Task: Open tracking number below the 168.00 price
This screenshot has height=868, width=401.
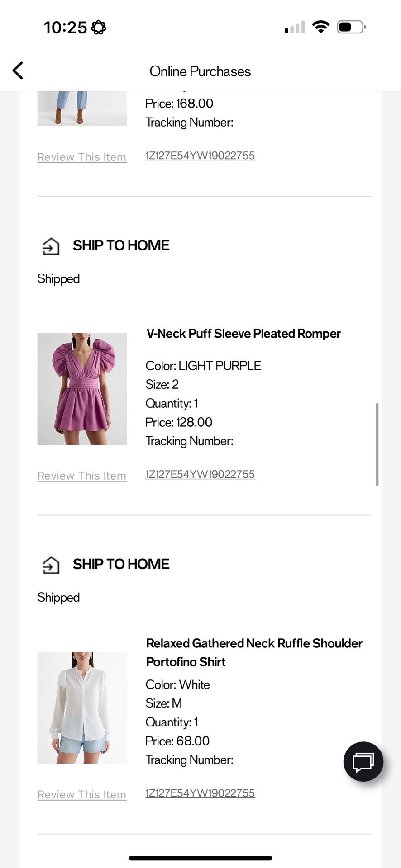Action: [200, 156]
